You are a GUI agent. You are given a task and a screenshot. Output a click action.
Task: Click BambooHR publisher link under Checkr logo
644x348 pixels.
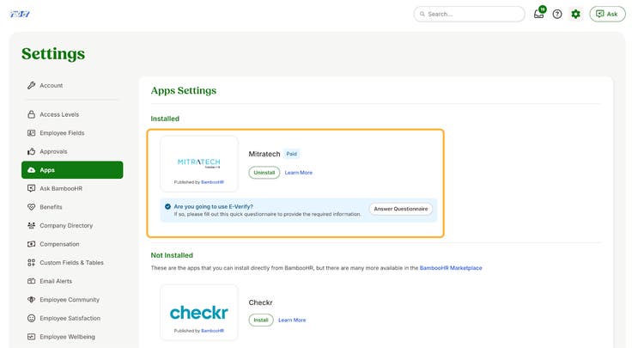coord(212,330)
